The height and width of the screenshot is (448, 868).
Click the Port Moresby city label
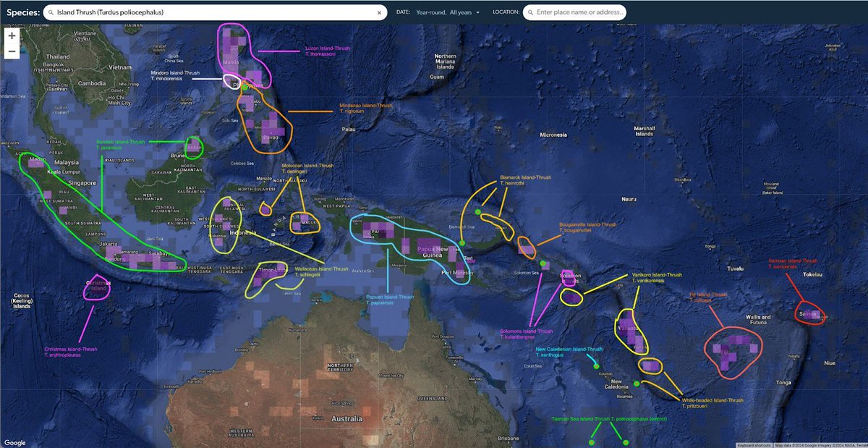coord(457,273)
